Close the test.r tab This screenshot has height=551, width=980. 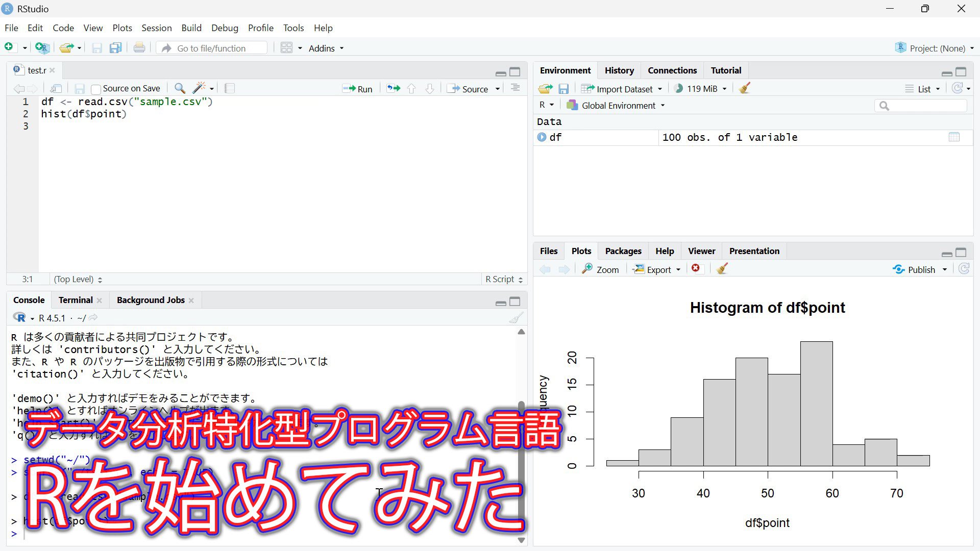tap(52, 70)
